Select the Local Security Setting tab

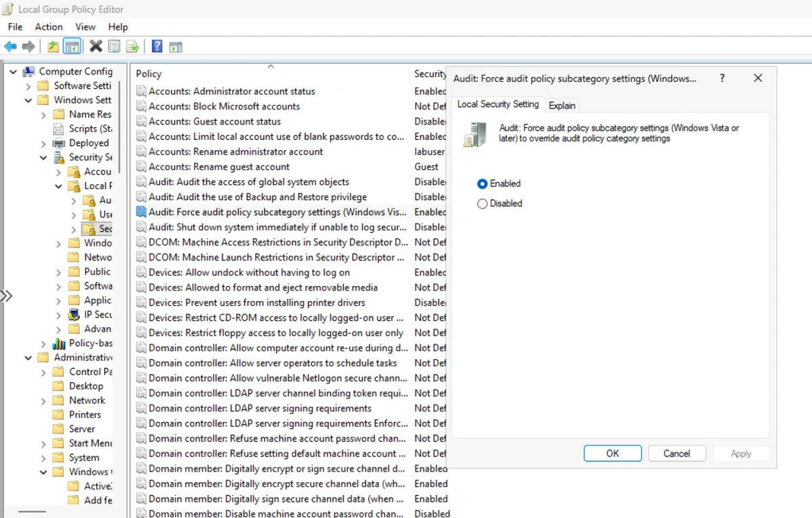(x=498, y=104)
